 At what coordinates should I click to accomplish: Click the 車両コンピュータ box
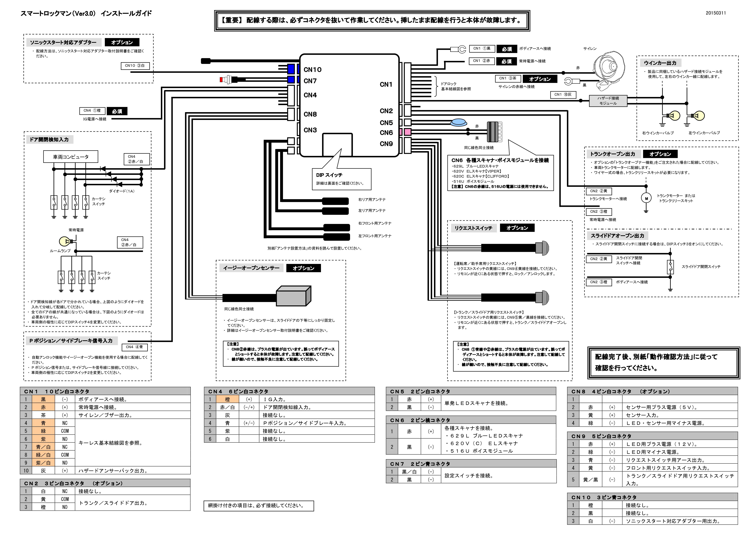[x=71, y=157]
